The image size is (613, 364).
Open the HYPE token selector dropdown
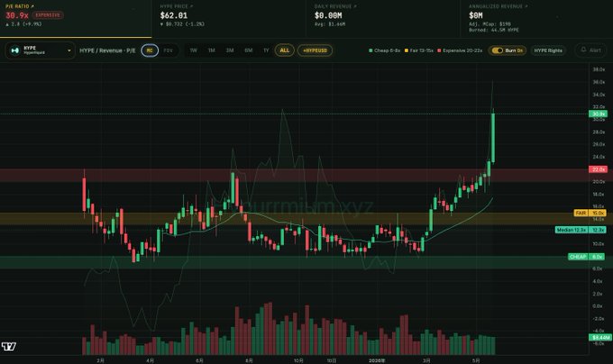click(x=40, y=50)
